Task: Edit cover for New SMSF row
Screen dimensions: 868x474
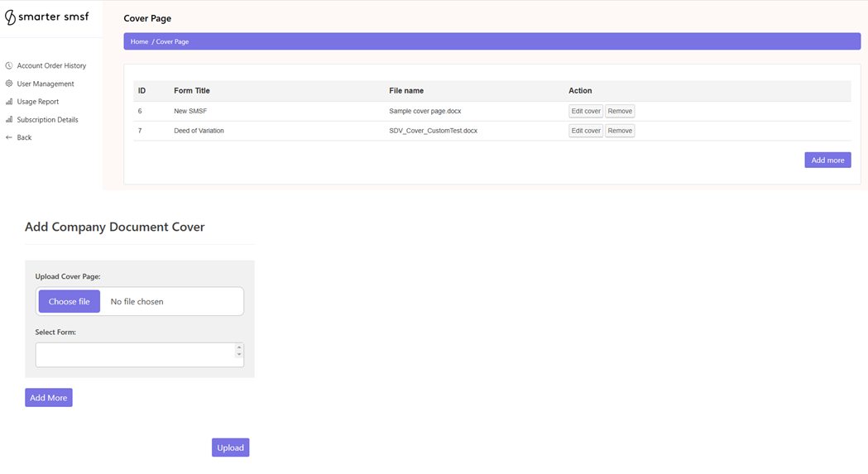Action: pyautogui.click(x=586, y=111)
